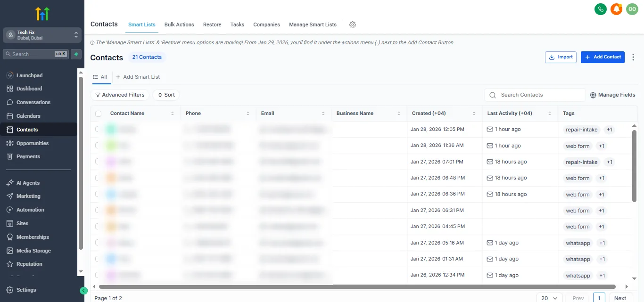Click the green phone dialer icon

(600, 9)
